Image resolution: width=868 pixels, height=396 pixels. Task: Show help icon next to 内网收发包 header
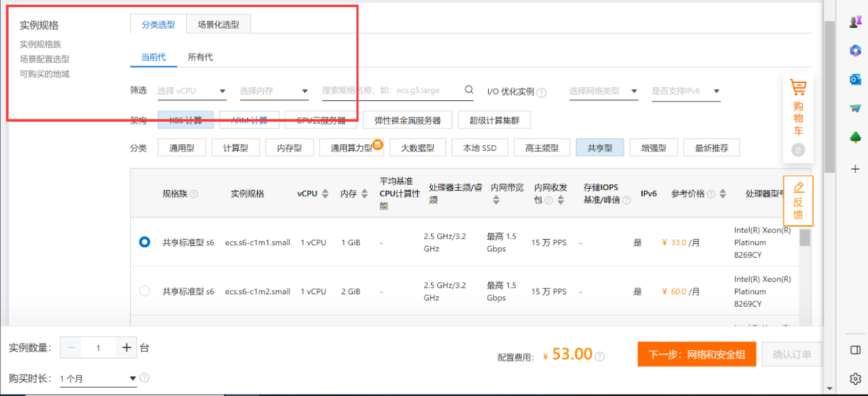click(549, 200)
